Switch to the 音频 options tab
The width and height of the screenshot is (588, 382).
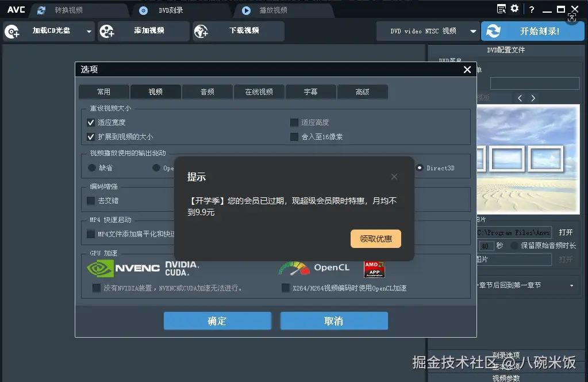[207, 92]
